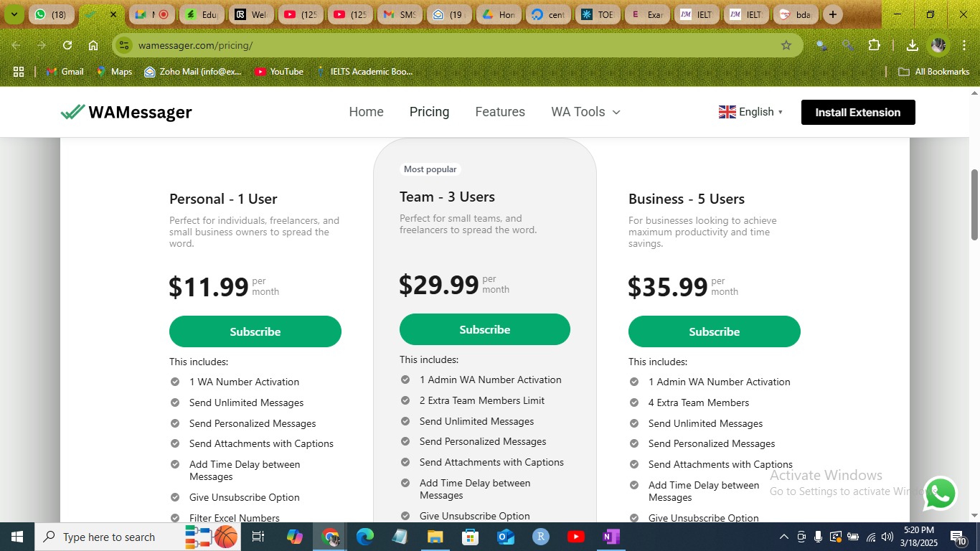Switch to the SMS Gmail tab

click(400, 14)
